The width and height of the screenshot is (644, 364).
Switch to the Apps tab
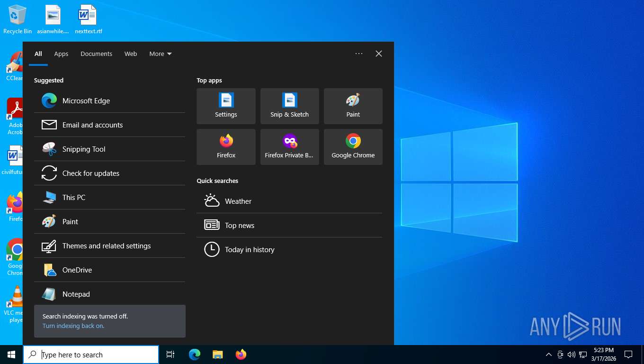(x=61, y=54)
